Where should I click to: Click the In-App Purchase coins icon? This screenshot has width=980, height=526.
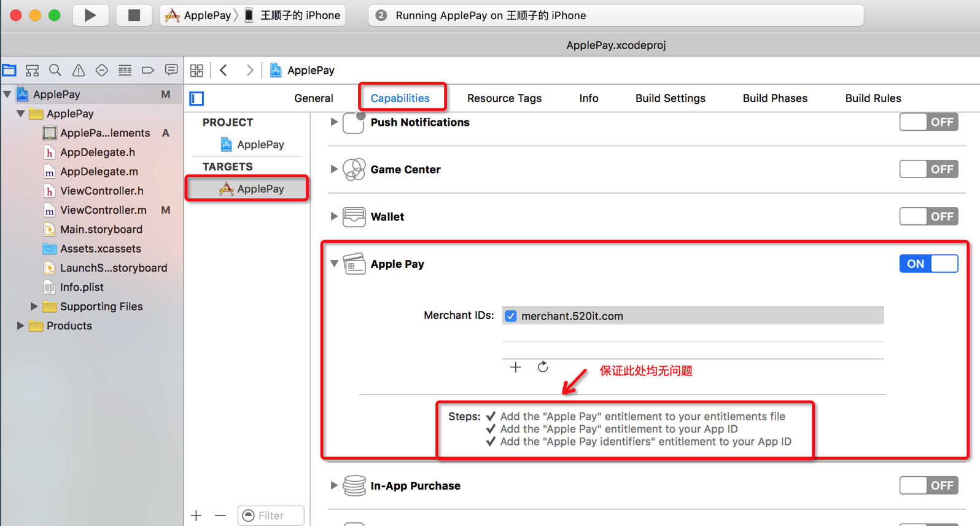coord(354,485)
